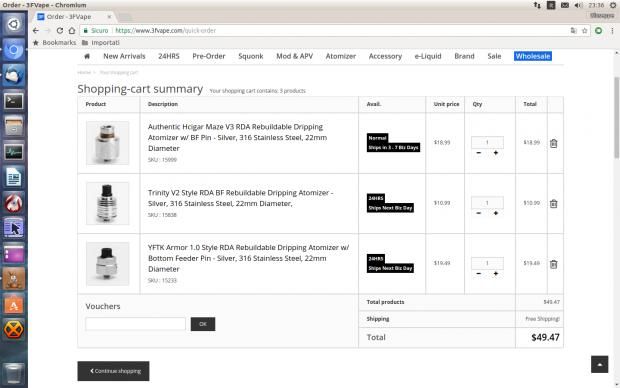The height and width of the screenshot is (388, 620).
Task: Open the Files manager in the launcher
Action: [14, 126]
